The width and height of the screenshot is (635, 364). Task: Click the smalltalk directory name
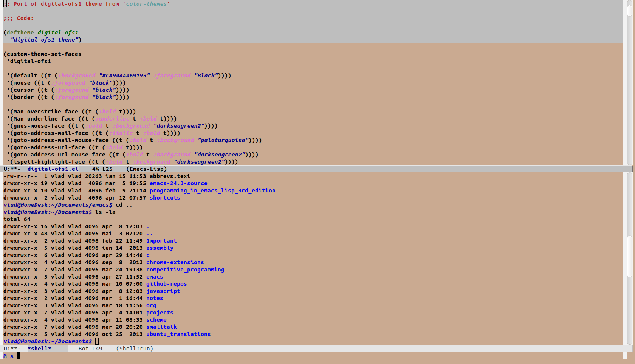pyautogui.click(x=161, y=327)
